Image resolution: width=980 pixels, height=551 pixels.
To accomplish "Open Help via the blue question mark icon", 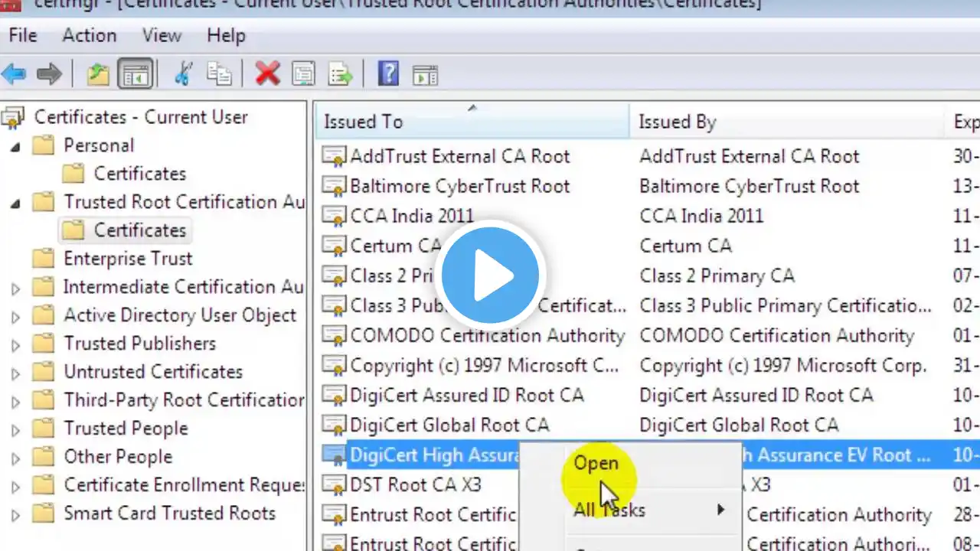I will 389,74.
